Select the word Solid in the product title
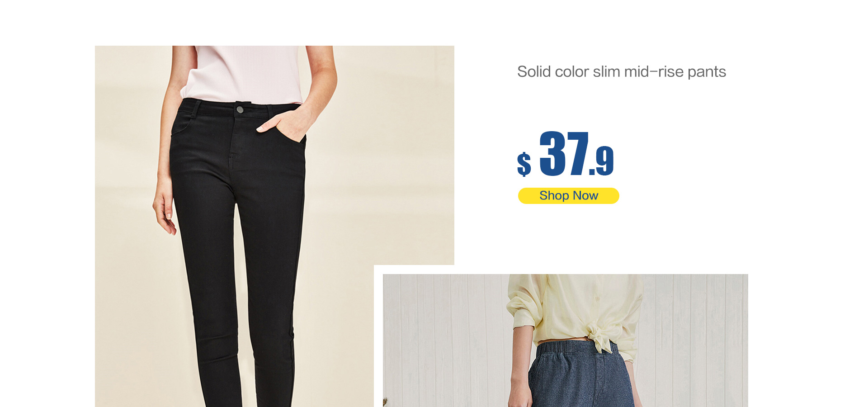868x407 pixels. (534, 72)
